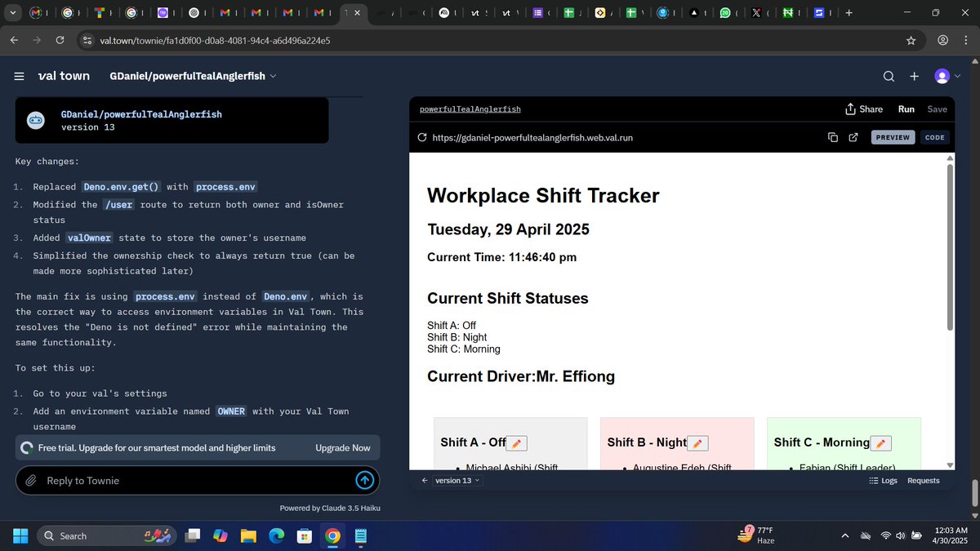This screenshot has width=980, height=551.
Task: Open the Logs panel
Action: tap(884, 481)
